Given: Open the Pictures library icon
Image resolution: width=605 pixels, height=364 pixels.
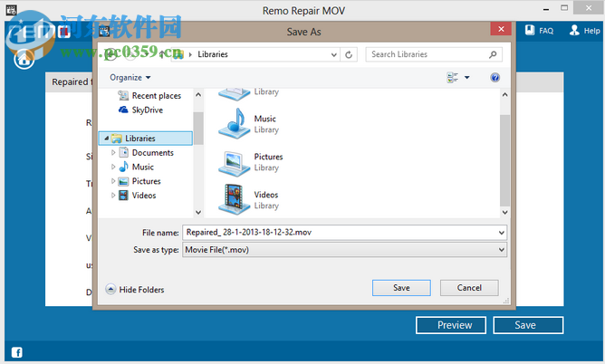Looking at the screenshot, I should pyautogui.click(x=235, y=162).
